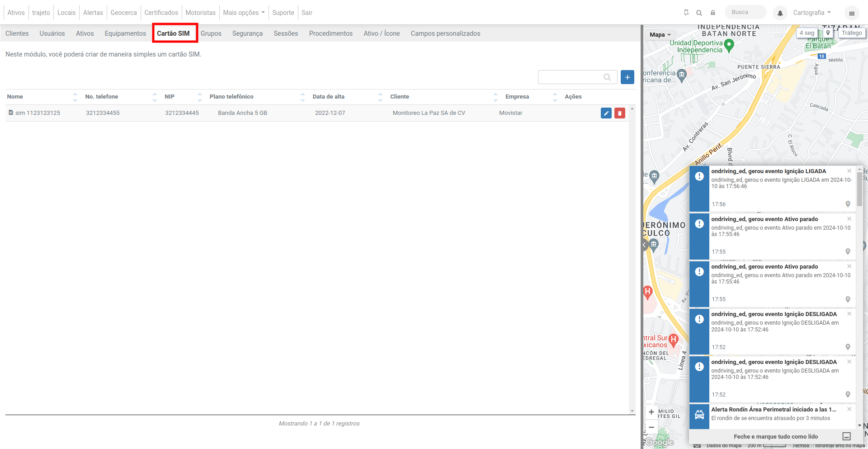Click the map marker button beside 4 seg
The height and width of the screenshot is (449, 868).
828,33
